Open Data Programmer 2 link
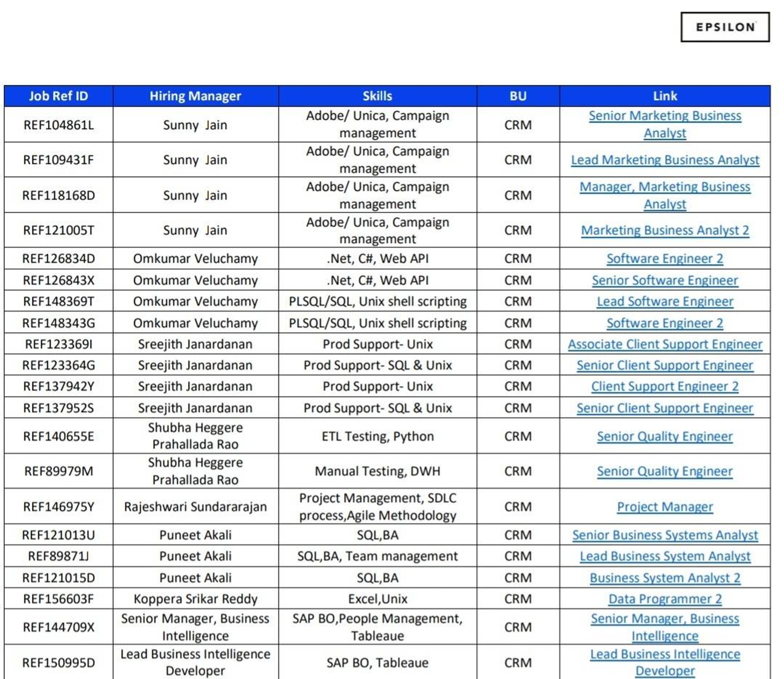The width and height of the screenshot is (784, 679). pyautogui.click(x=665, y=599)
